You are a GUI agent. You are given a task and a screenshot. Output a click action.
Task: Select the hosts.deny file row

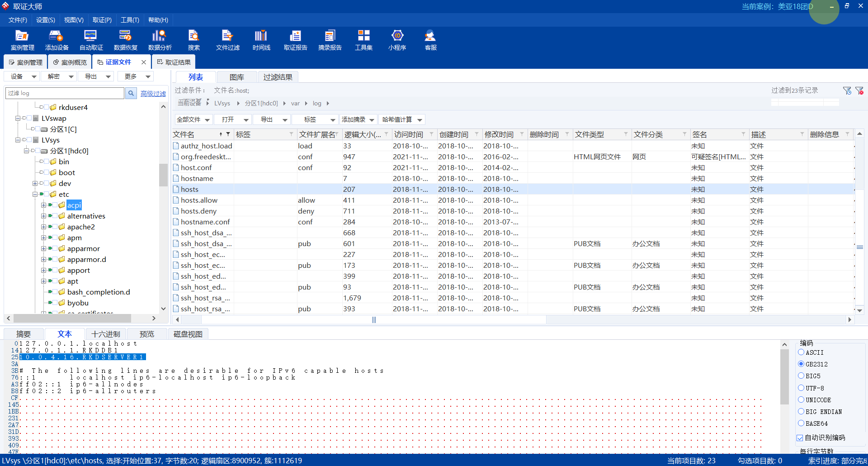513,211
